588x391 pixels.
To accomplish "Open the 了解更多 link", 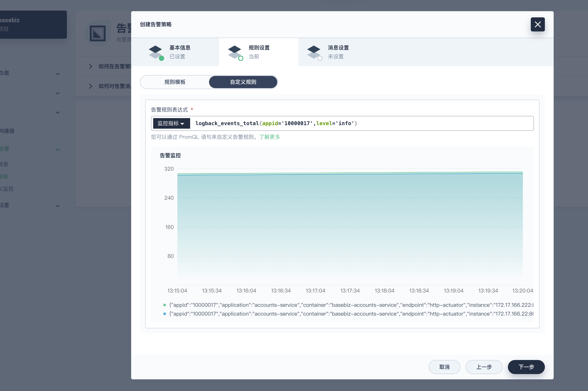I will click(x=269, y=137).
